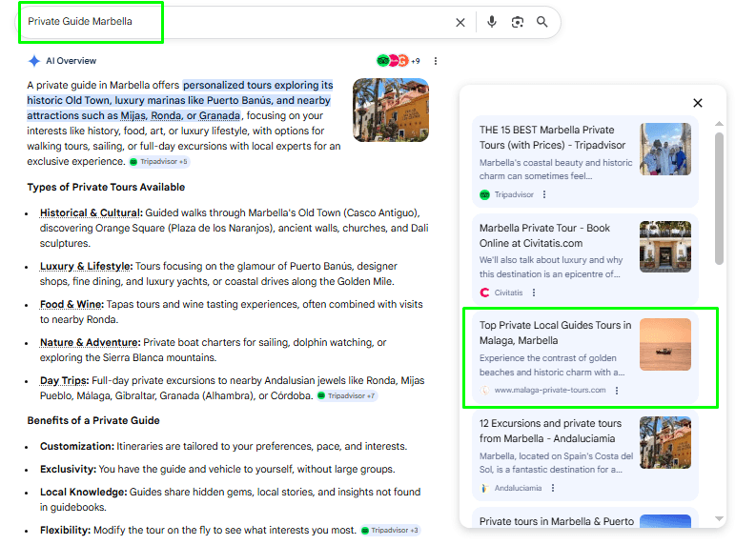Open options for Civitatis source card

tap(534, 293)
